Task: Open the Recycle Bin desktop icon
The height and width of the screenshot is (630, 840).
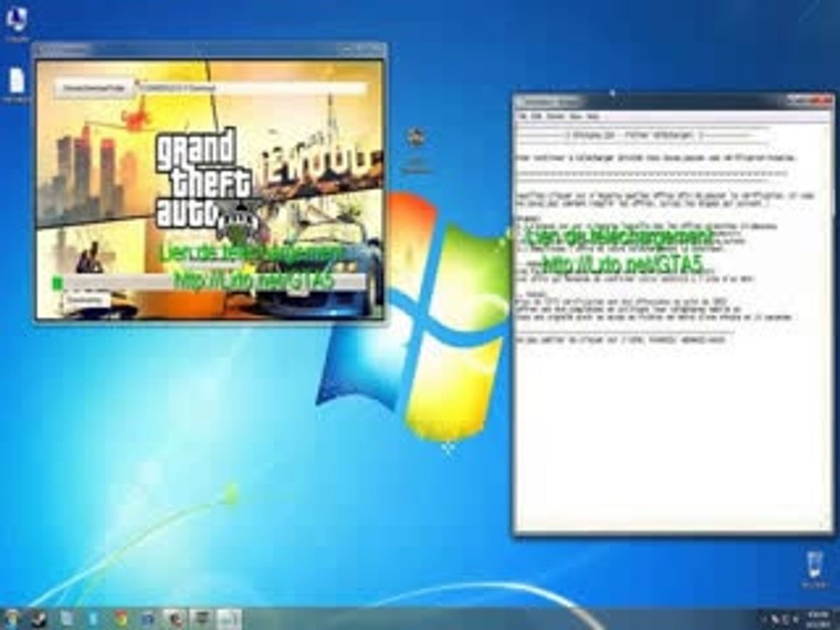Action: [815, 570]
